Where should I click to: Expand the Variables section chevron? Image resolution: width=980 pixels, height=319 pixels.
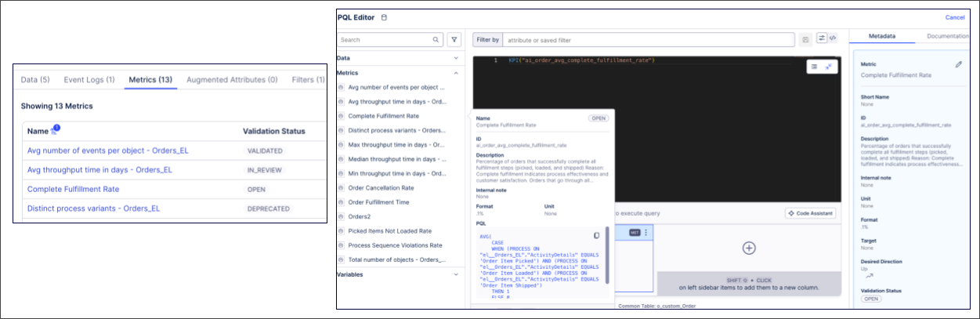point(456,274)
